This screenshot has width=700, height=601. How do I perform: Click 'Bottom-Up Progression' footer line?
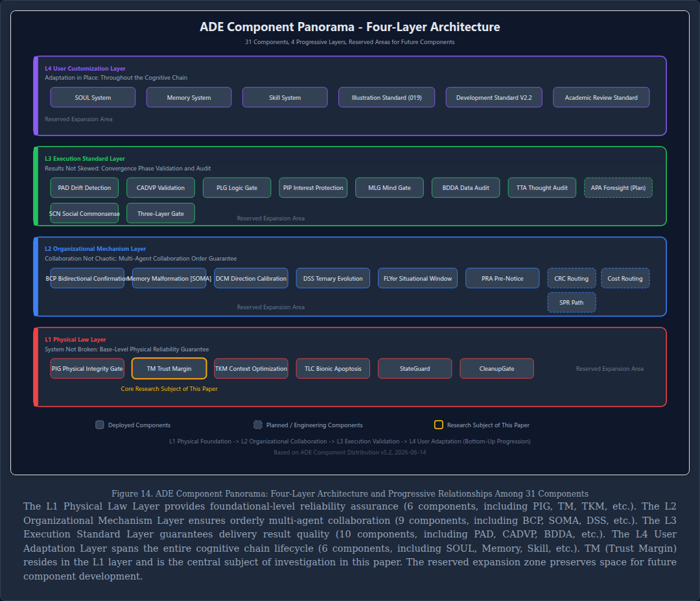350,441
